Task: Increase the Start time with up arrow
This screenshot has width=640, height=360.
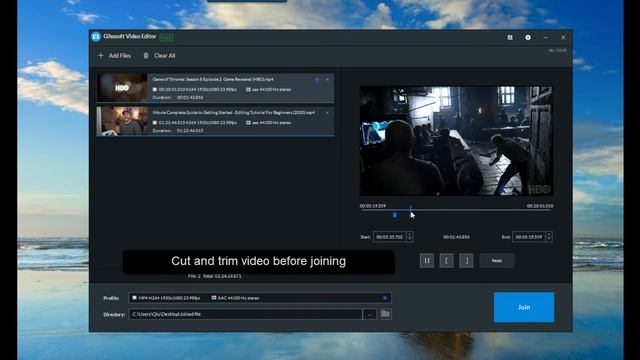Action: (x=410, y=234)
